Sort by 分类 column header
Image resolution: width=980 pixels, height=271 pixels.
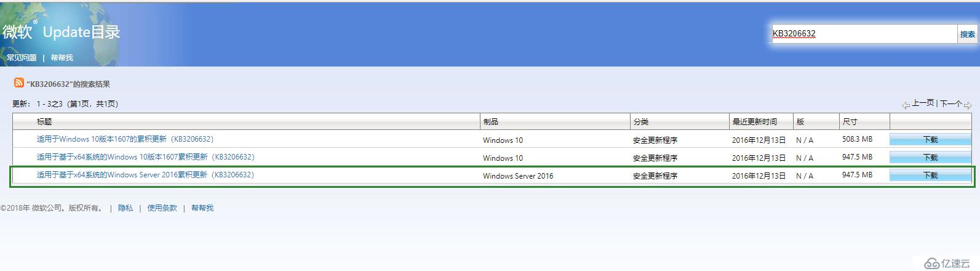(641, 122)
